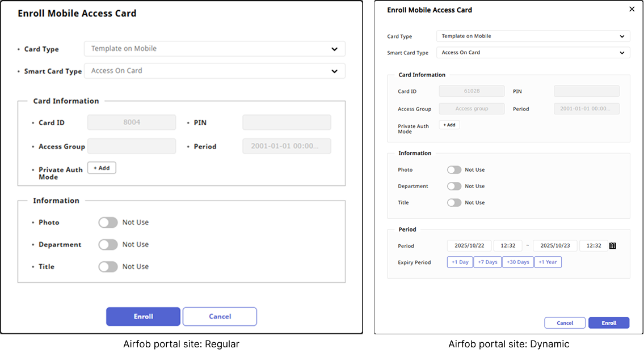Open Smart Card Type dropdown in the Card ID 61028 dialog
The width and height of the screenshot is (644, 353).
(x=533, y=53)
